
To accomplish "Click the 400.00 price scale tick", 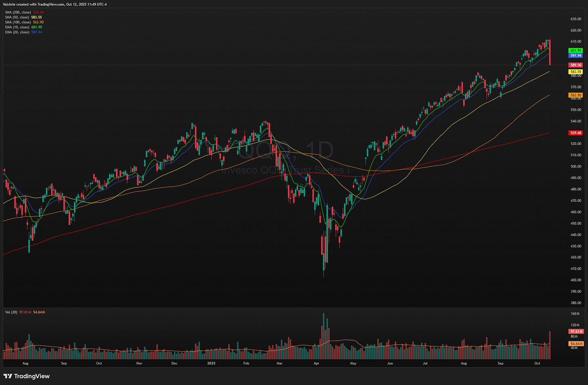I will [x=576, y=280].
